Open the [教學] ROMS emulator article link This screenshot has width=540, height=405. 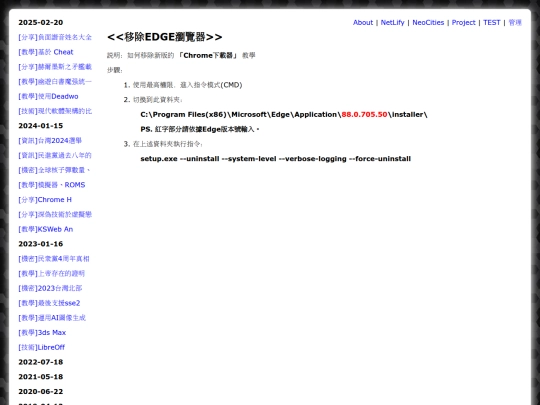(x=52, y=185)
